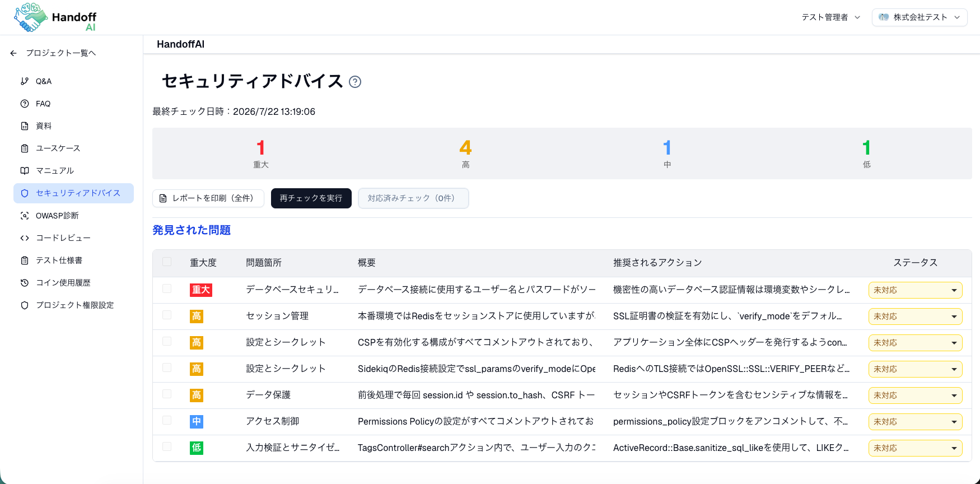Click the ユースケース clipboard icon
Viewport: 980px width, 484px height.
point(25,148)
